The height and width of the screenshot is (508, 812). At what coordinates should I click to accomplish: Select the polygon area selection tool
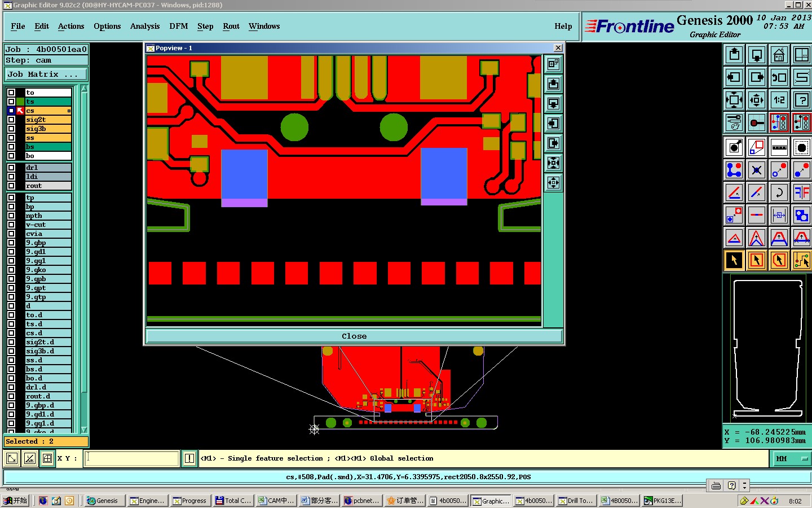pos(779,260)
